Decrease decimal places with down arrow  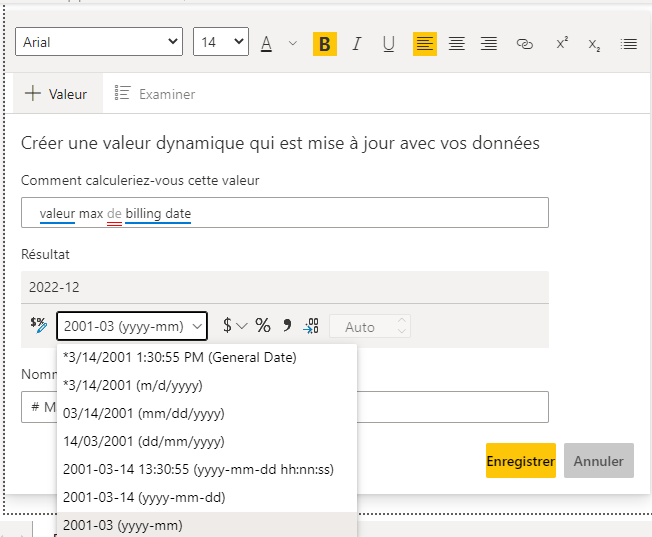(x=402, y=332)
